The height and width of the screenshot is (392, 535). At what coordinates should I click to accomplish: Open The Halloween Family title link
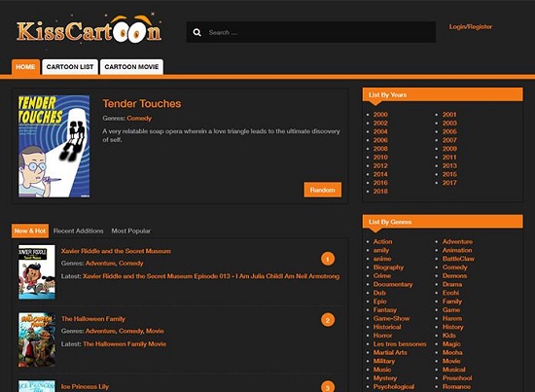[x=93, y=319]
